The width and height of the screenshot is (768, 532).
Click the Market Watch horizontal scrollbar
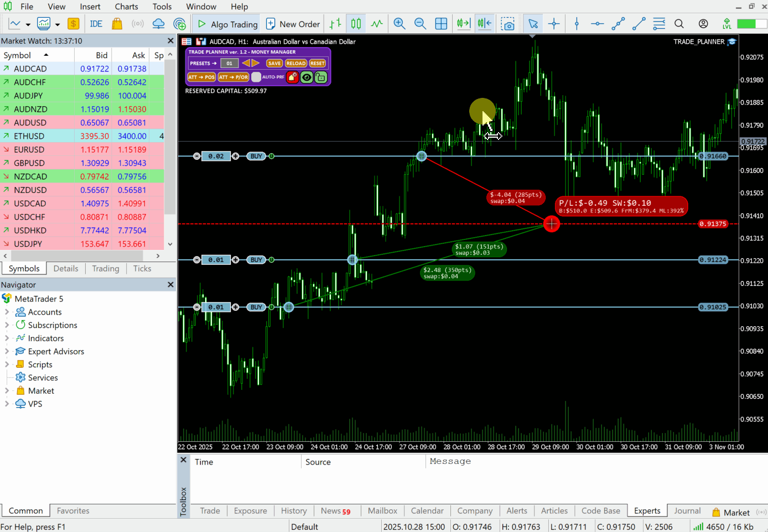tap(77, 256)
